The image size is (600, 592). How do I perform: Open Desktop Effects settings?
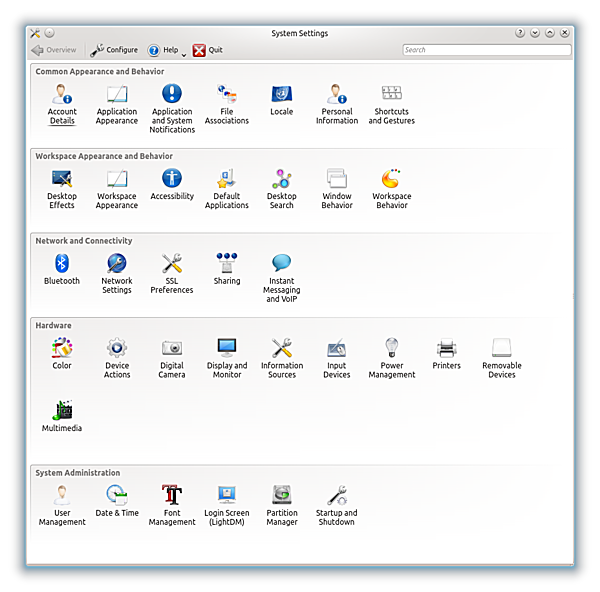(x=62, y=189)
